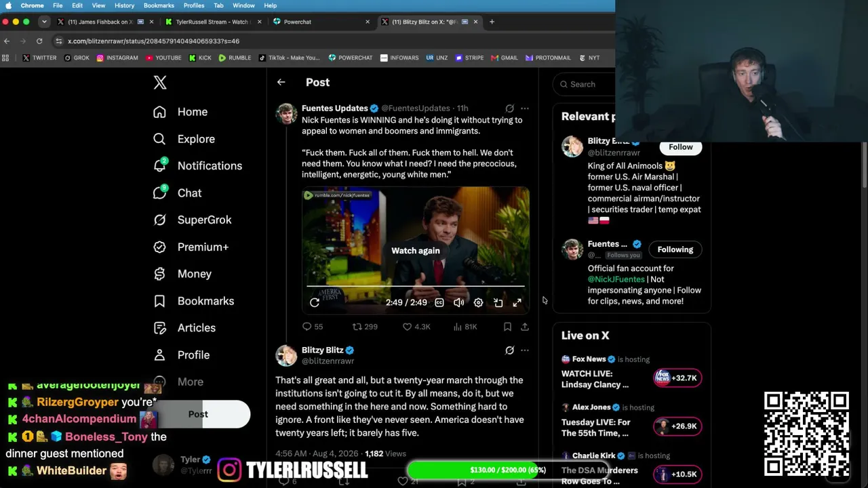The width and height of the screenshot is (868, 488).
Task: Open the @NickJFuentes mention link
Action: (x=616, y=279)
